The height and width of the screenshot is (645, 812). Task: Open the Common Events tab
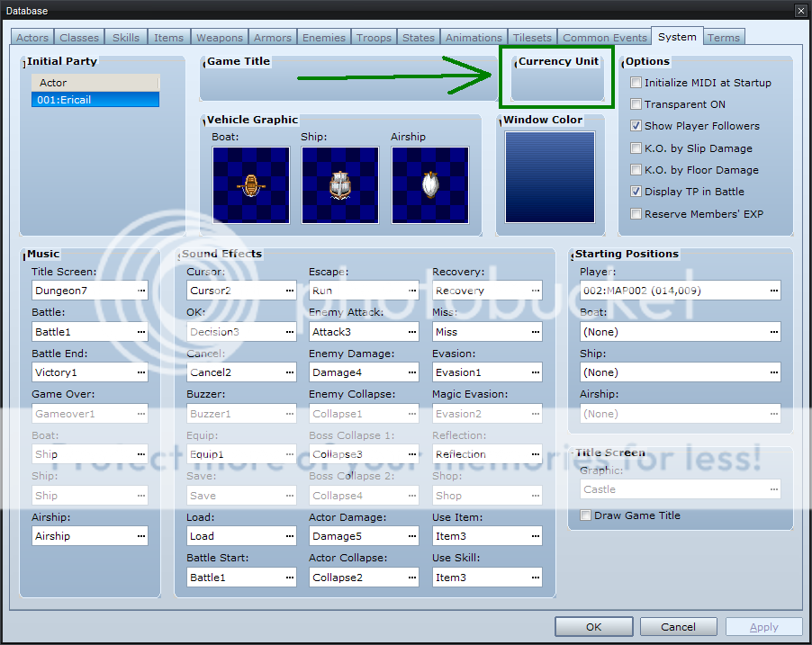(x=604, y=38)
